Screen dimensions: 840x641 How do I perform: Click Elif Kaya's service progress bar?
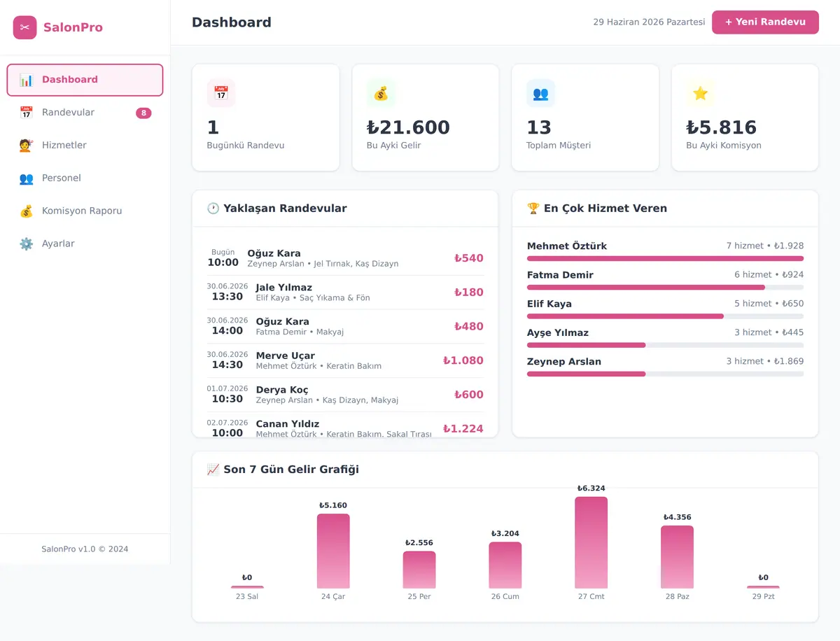click(665, 316)
